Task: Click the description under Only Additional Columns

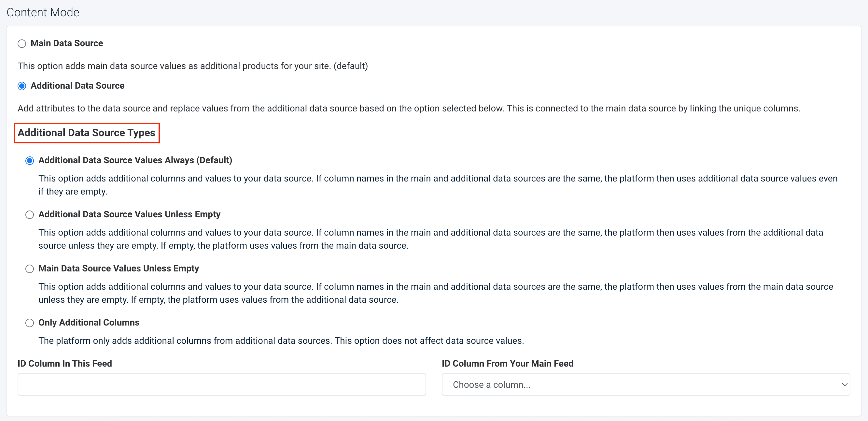Action: pos(281,341)
